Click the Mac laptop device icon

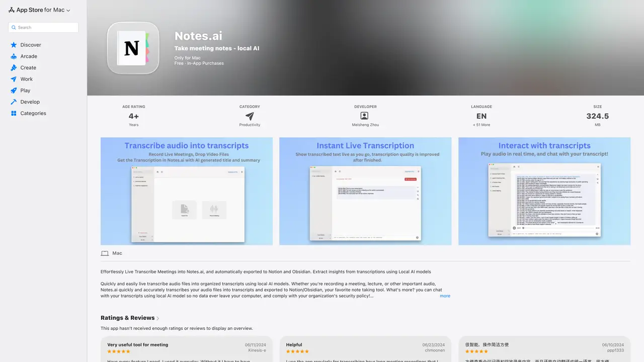click(x=105, y=253)
